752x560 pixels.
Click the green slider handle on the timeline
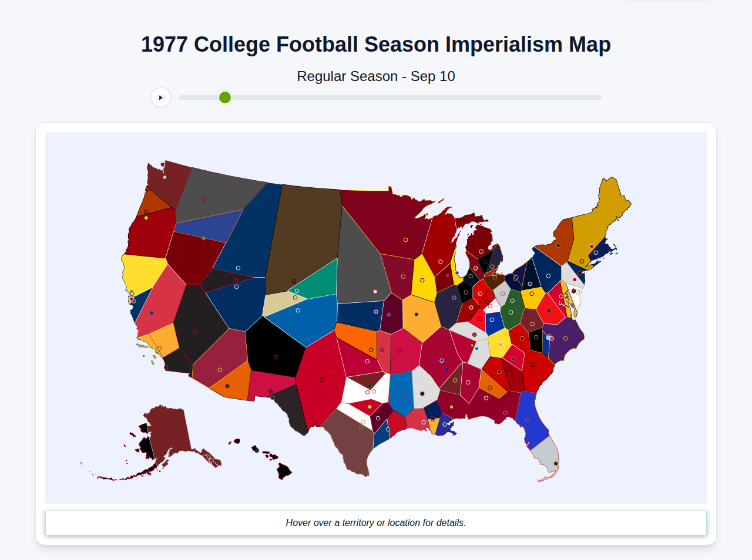click(224, 97)
